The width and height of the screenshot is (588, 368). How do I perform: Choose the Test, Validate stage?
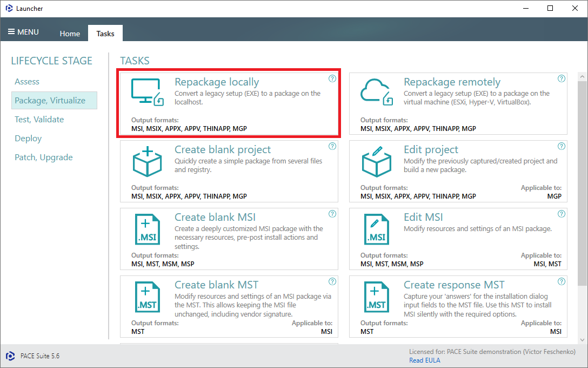point(39,120)
